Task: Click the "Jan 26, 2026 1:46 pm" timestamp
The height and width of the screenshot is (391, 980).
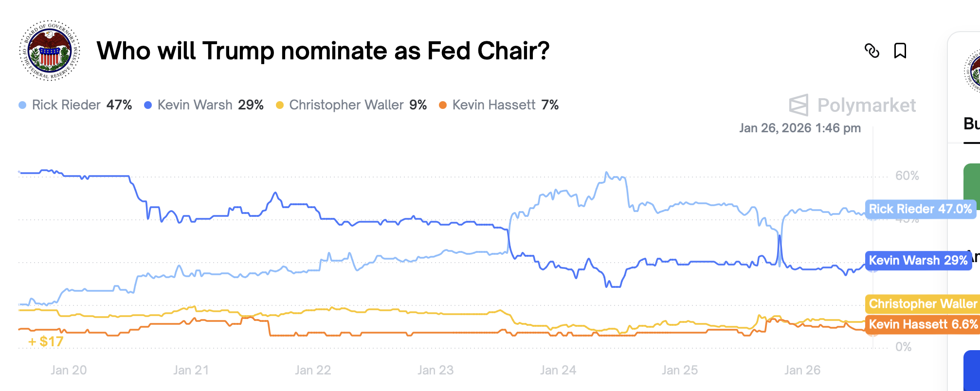Action: tap(799, 128)
